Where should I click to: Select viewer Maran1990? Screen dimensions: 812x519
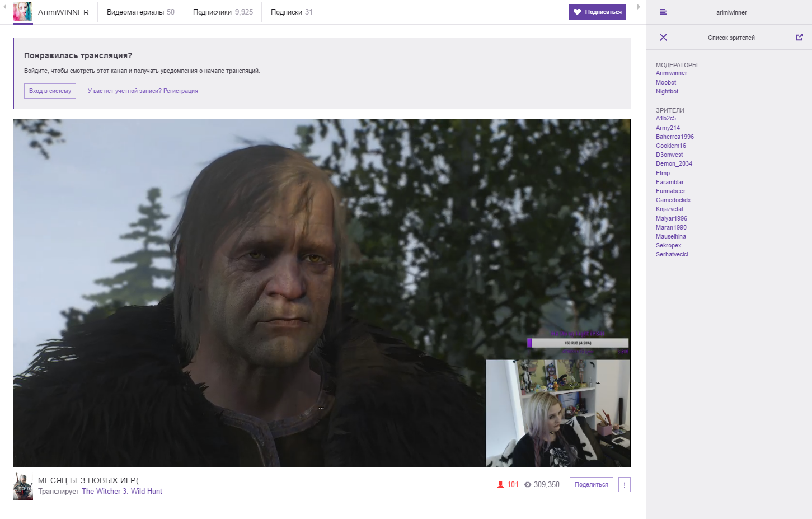click(x=672, y=227)
